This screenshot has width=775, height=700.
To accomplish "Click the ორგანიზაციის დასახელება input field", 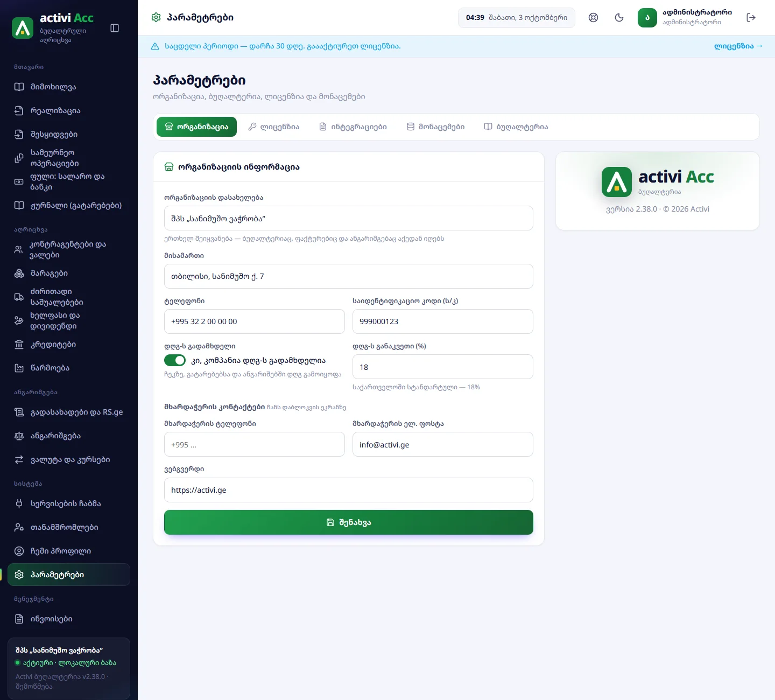I will [x=349, y=218].
